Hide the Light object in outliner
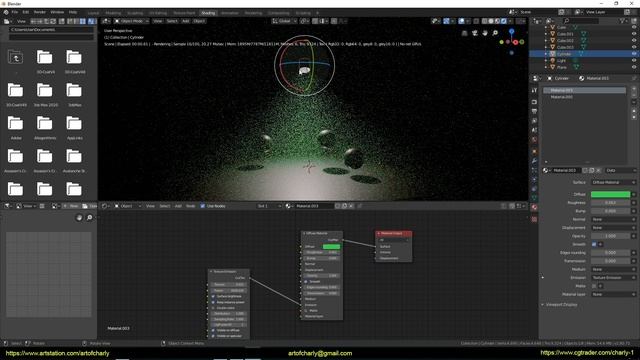640x360 pixels. coord(634,60)
